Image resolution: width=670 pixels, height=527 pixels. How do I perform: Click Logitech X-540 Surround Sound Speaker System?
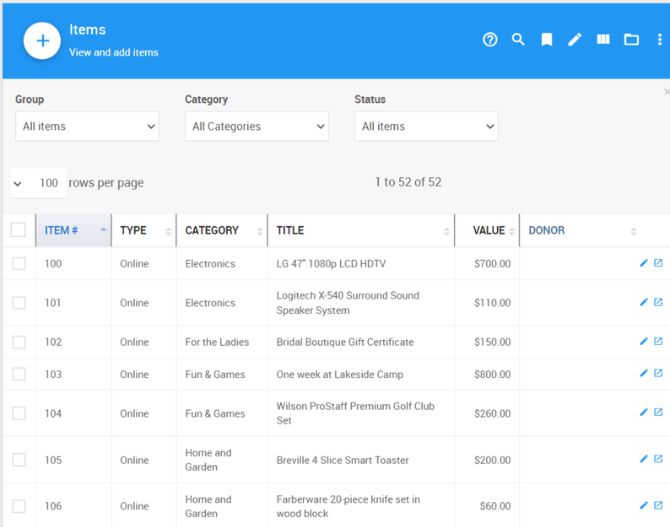[348, 303]
